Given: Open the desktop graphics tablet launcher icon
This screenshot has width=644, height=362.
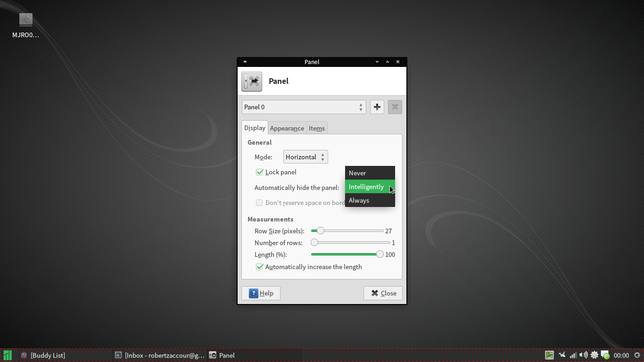Looking at the screenshot, I should click(549, 355).
